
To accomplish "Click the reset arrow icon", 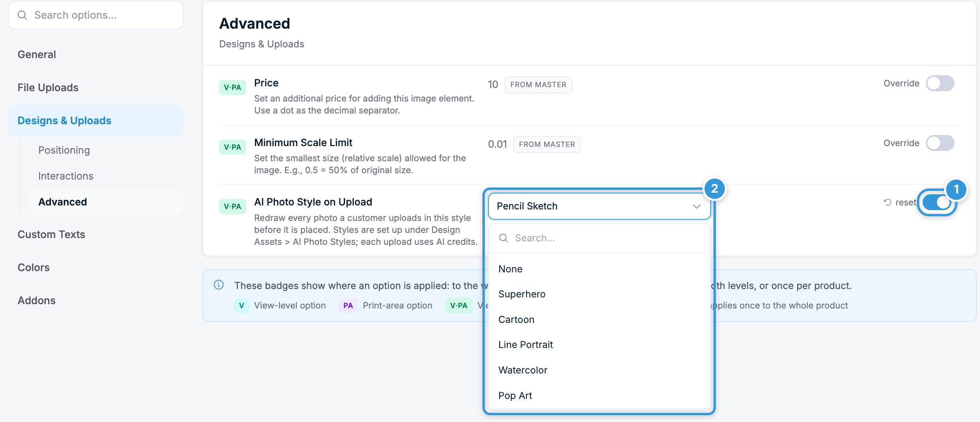I will click(888, 202).
